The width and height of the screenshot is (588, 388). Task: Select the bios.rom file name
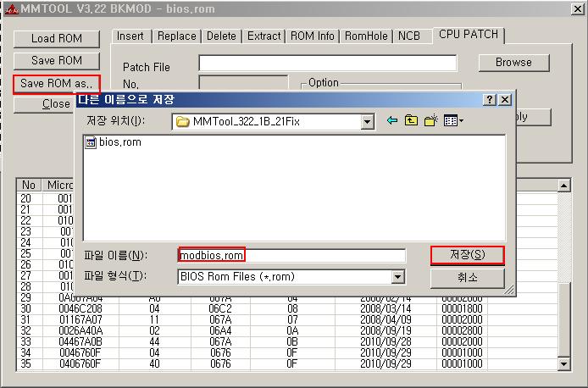pyautogui.click(x=120, y=142)
